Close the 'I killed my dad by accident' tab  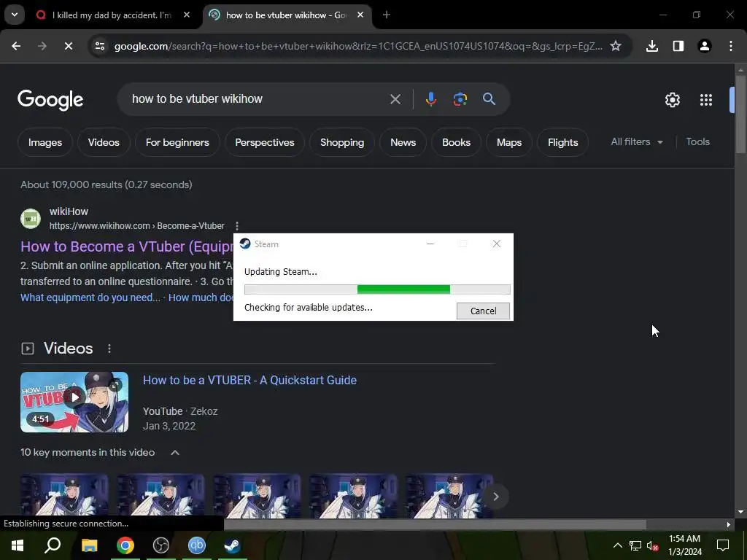[x=187, y=15]
